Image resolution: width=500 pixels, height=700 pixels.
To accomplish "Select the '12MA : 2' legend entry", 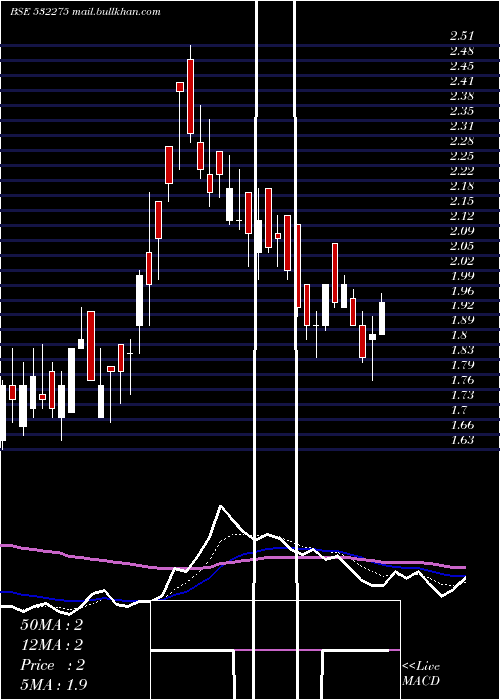I will (x=51, y=645).
